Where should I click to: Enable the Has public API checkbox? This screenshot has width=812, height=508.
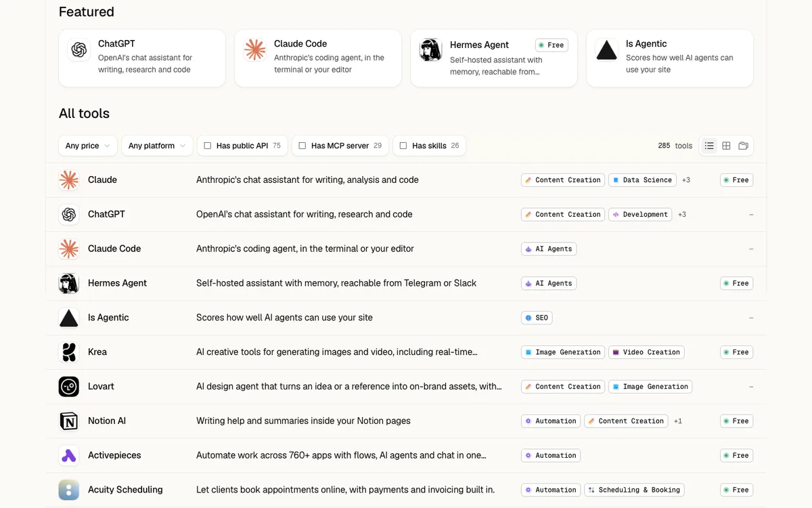(208, 146)
